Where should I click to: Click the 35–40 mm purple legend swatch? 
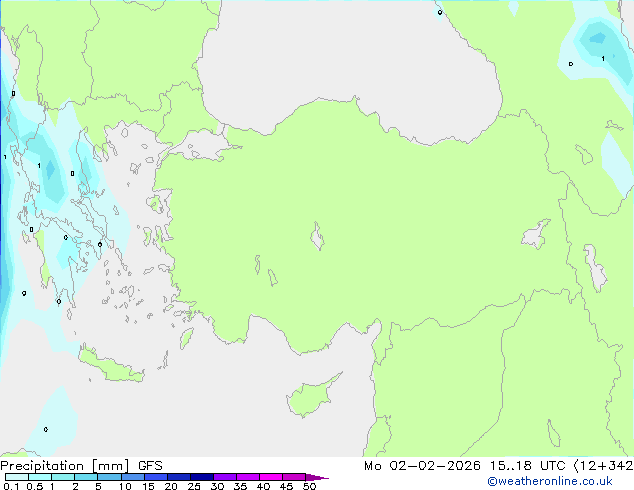coord(248,477)
